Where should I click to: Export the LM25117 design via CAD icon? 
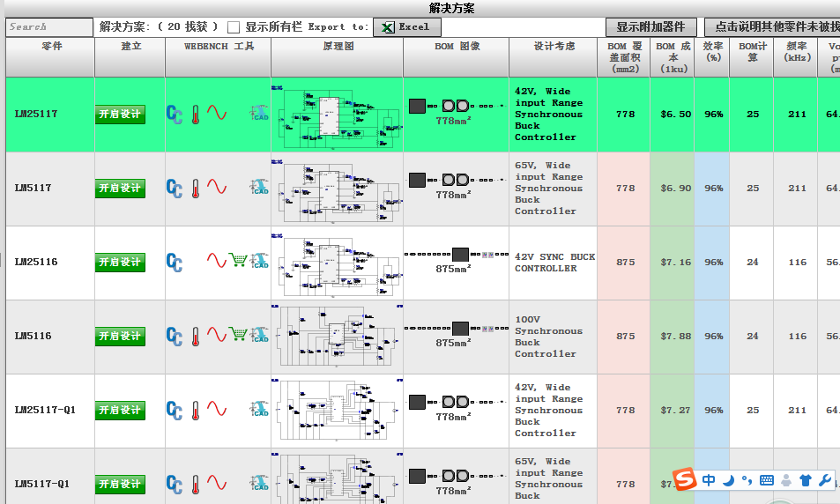259,113
